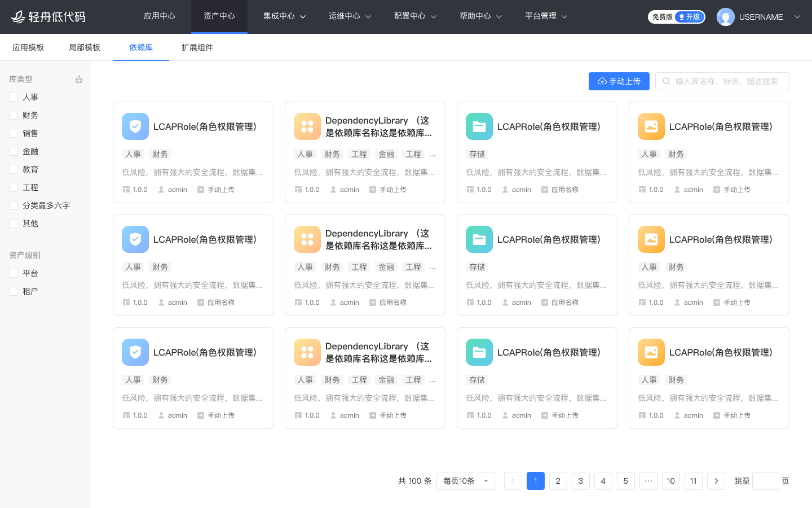This screenshot has height=508, width=812.
Task: Click shield icon in third row first card
Action: coord(135,352)
